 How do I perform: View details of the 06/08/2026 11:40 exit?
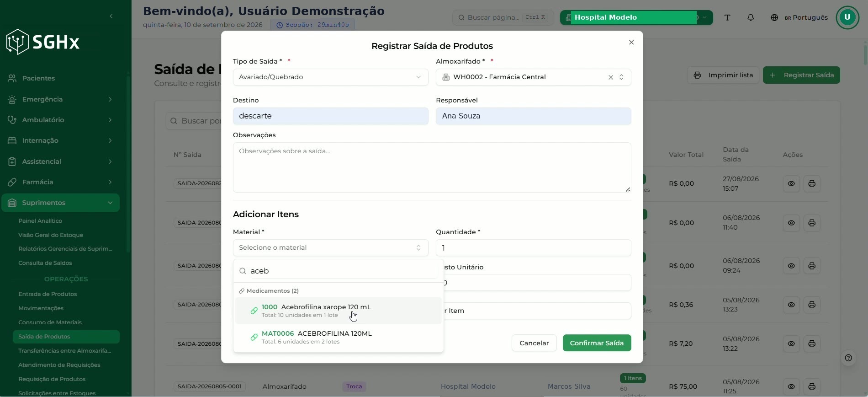[791, 223]
